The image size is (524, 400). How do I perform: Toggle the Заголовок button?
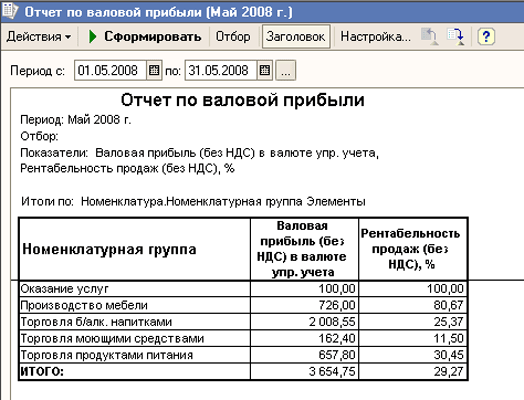click(296, 36)
